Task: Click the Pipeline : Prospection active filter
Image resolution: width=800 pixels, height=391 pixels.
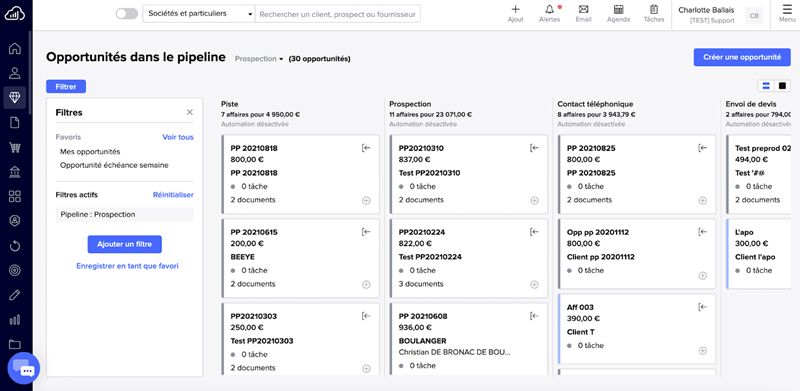Action: (x=124, y=214)
